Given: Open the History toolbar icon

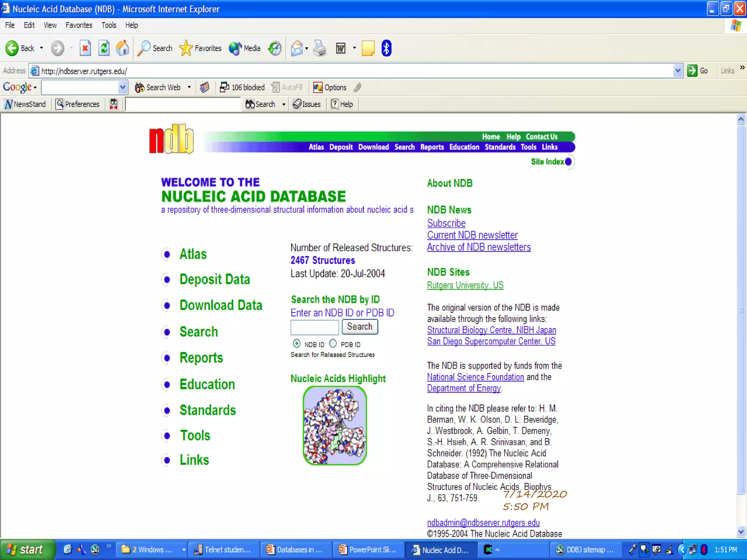Looking at the screenshot, I should tap(275, 48).
